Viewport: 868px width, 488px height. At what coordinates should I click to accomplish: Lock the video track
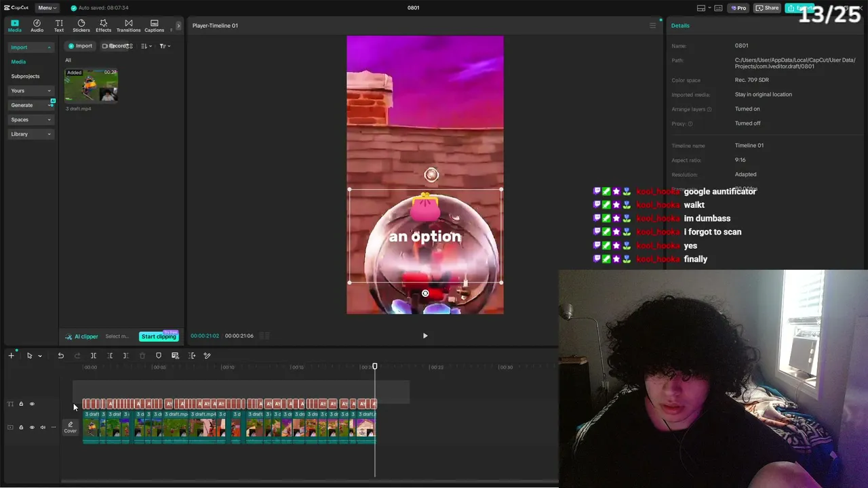coord(21,428)
